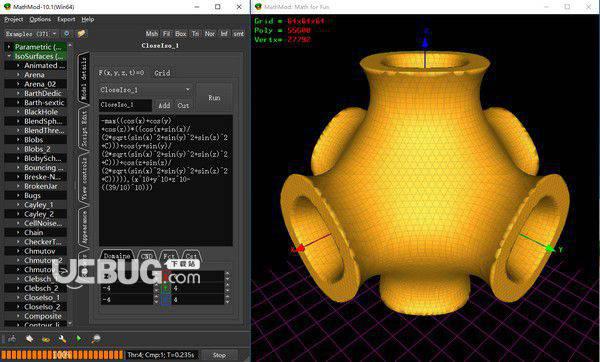Click the orange progress bar
Image resolution: width=600 pixels, height=362 pixels.
point(62,355)
